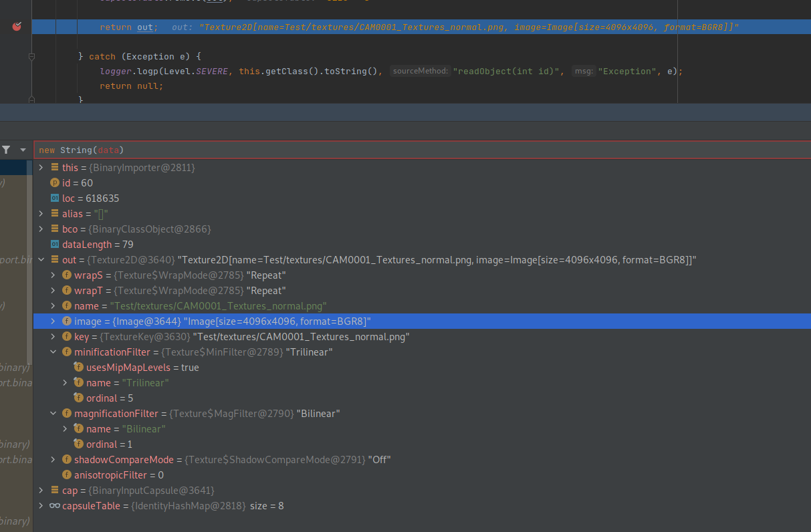Expand the 'this' BinaryImporter variable
811x532 pixels.
[41, 168]
